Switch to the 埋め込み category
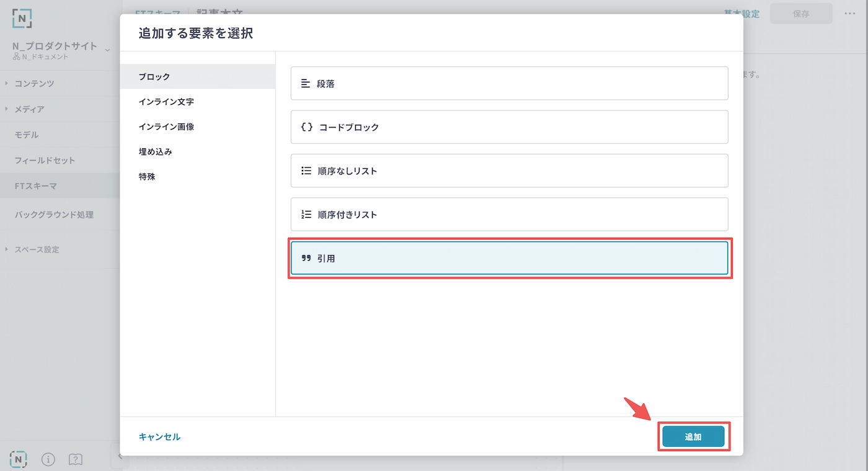 point(155,151)
